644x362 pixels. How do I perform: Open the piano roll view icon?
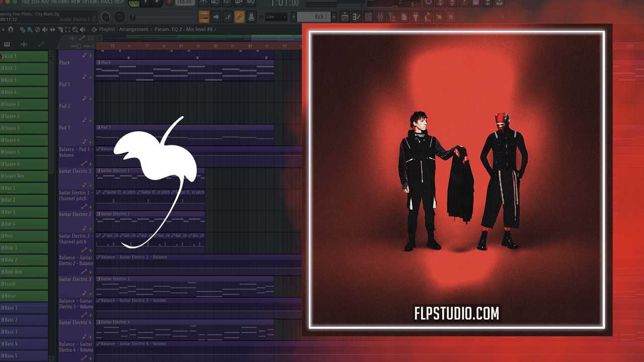pyautogui.click(x=357, y=17)
